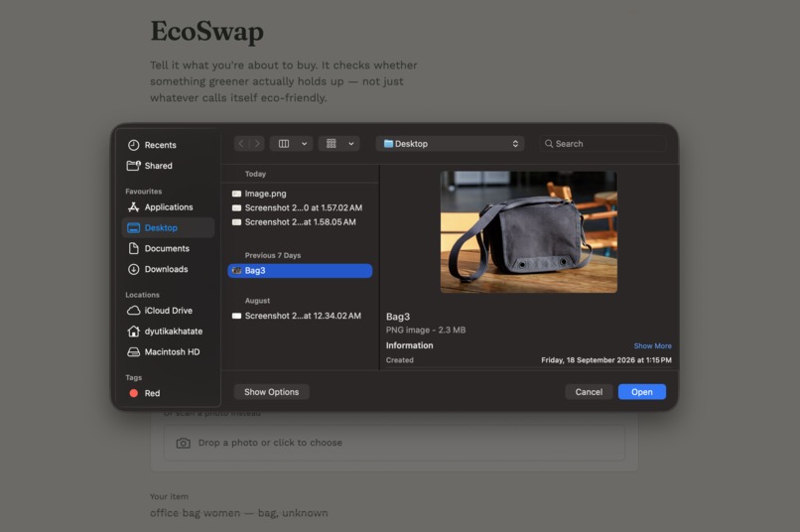
Task: Click the iCloud Drive cloud icon
Action: point(134,310)
